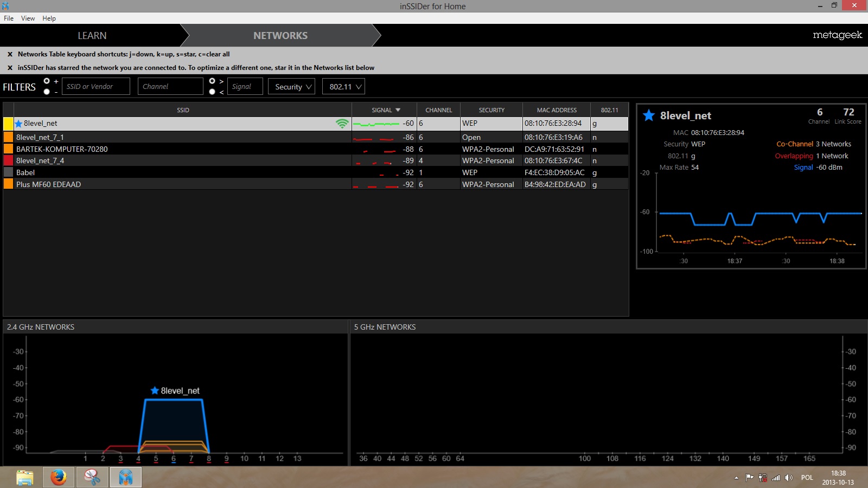
Task: Click orange swatch for Plus MF60 EDEAAD
Action: [8, 184]
